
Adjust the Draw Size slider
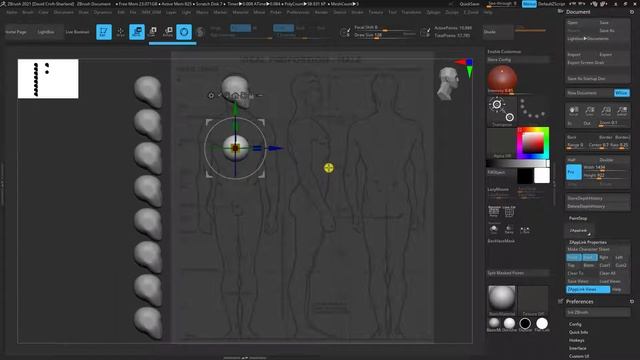click(x=385, y=36)
